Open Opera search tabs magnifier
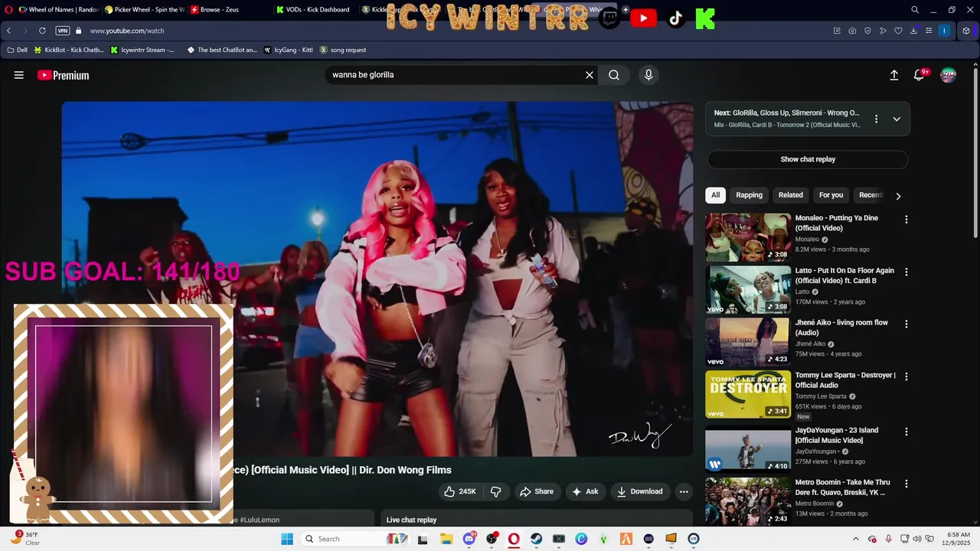 pyautogui.click(x=915, y=10)
